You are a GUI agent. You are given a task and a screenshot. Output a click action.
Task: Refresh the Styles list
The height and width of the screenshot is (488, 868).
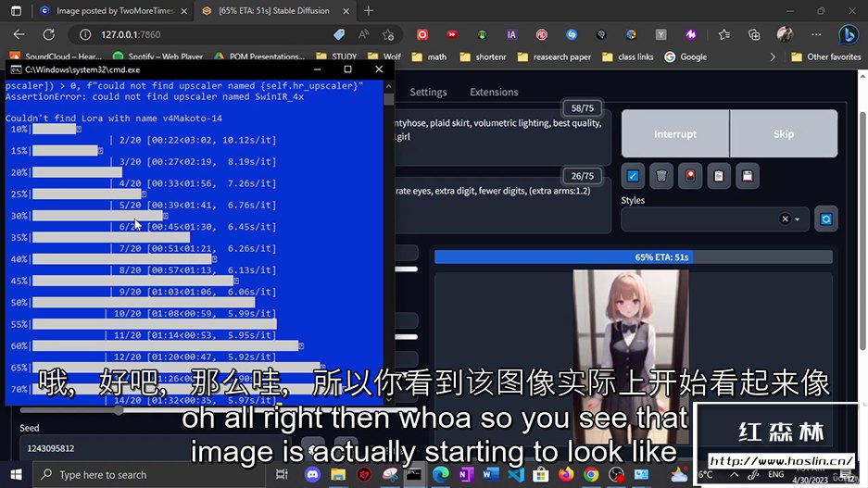click(826, 219)
